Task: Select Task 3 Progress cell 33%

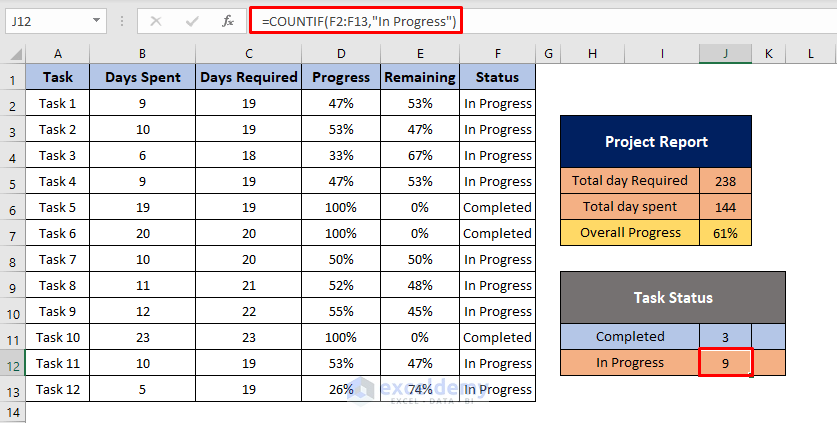Action: (341, 155)
